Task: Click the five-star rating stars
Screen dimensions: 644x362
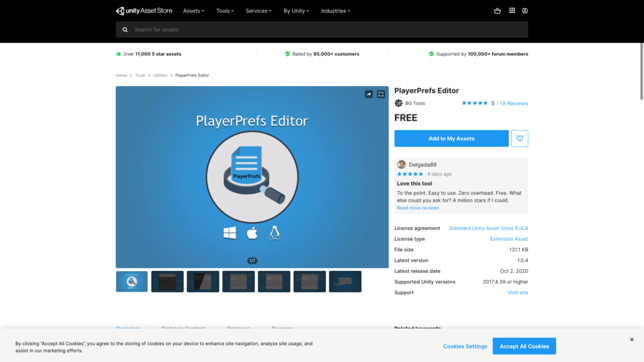Action: [x=475, y=103]
